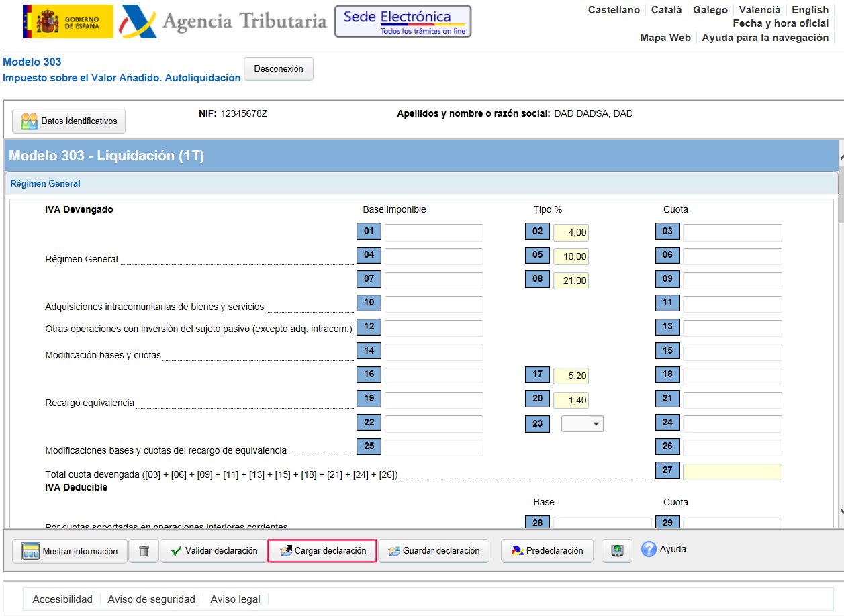
Task: Click the Agencia Tributaria logo
Action: pos(222,22)
